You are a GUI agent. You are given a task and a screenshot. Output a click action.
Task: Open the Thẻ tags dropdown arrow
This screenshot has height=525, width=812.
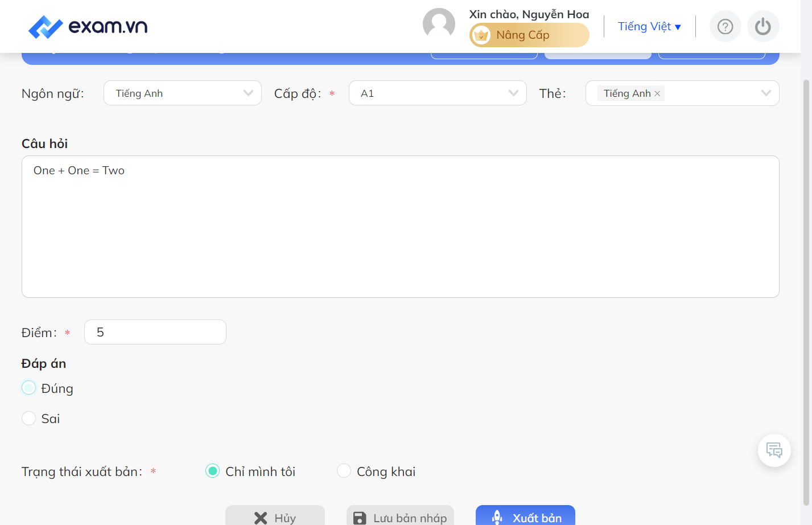766,93
